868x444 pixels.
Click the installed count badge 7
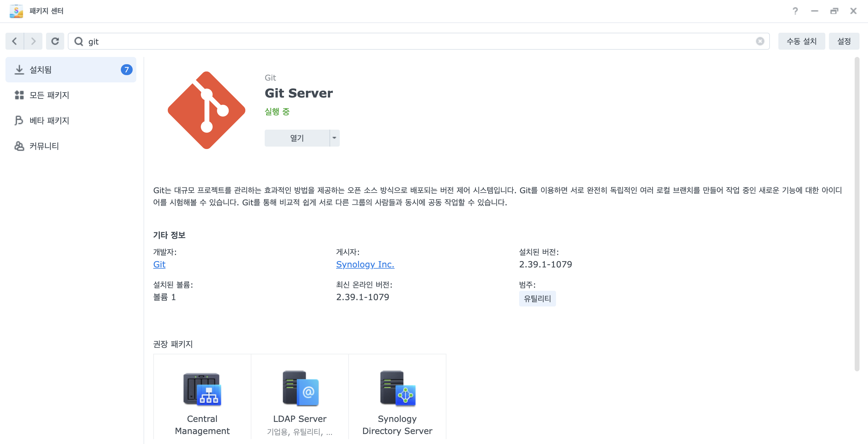[126, 70]
